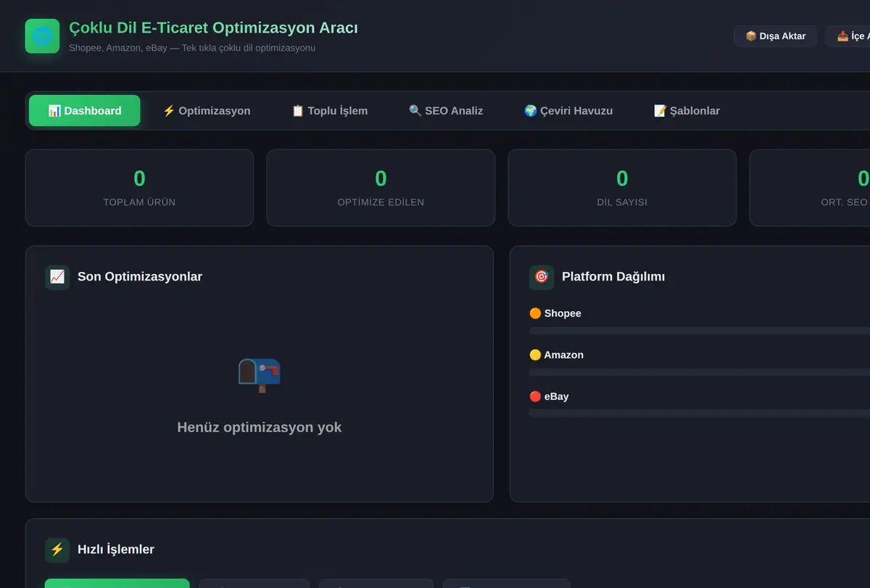Open the Çeviri Havuzu tab
Screen dimensions: 870x588
[x=568, y=111]
